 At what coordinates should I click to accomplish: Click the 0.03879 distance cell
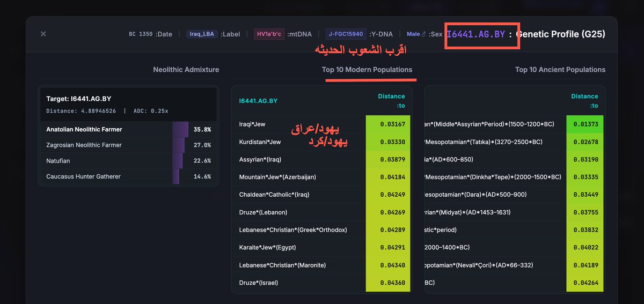tap(388, 159)
